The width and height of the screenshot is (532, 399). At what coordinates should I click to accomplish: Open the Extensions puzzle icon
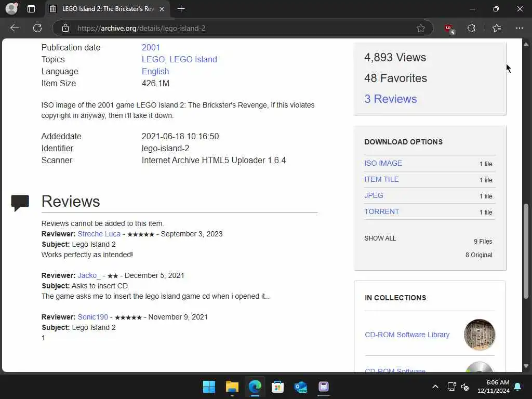pos(471,28)
